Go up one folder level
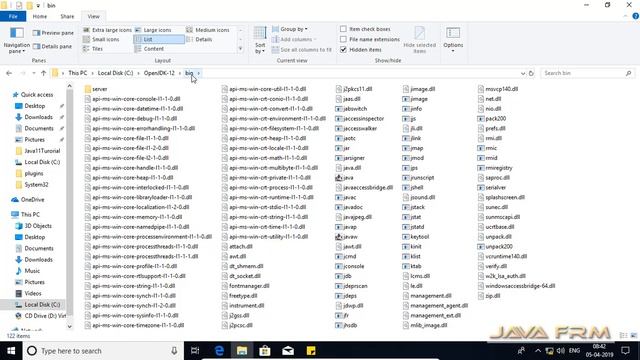The height and width of the screenshot is (360, 640). (43, 73)
